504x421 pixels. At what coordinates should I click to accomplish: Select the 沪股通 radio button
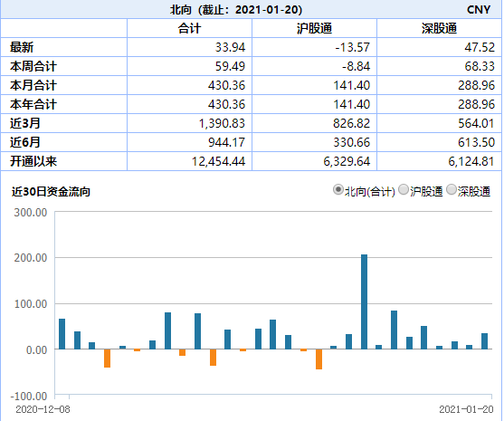click(404, 190)
